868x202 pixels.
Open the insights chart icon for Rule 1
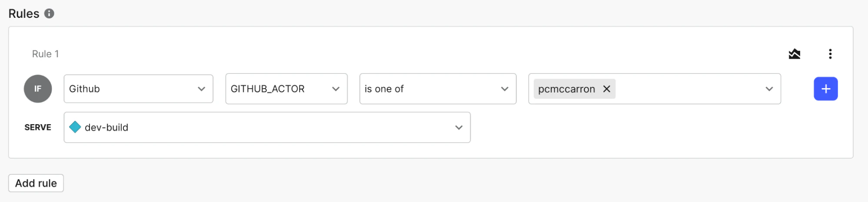point(794,54)
